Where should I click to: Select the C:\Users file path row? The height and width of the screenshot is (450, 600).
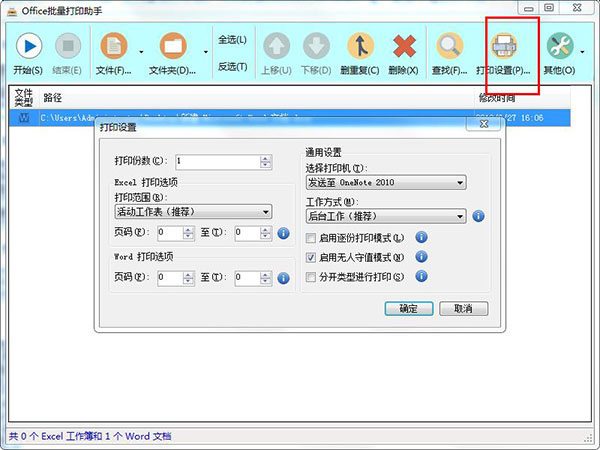[x=290, y=117]
